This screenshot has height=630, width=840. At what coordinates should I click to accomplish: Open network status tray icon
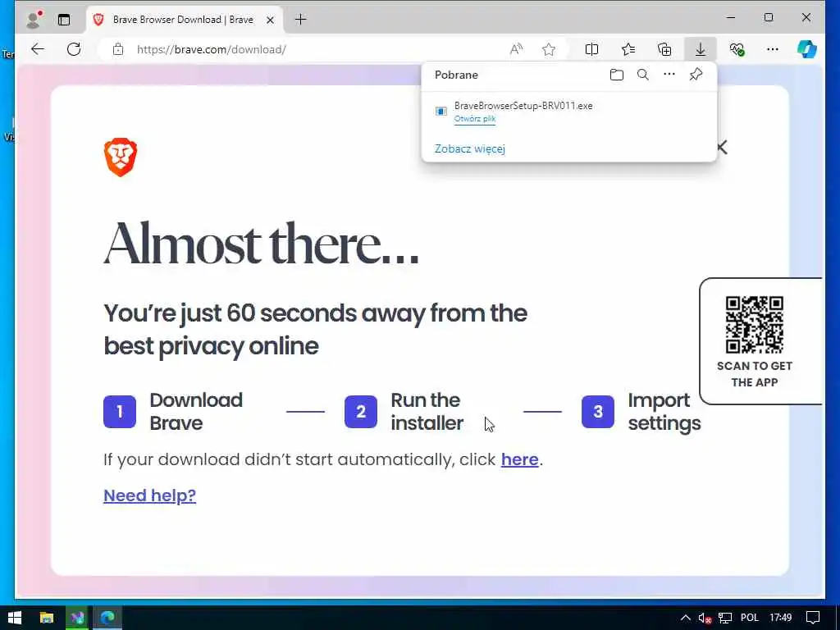click(x=725, y=618)
